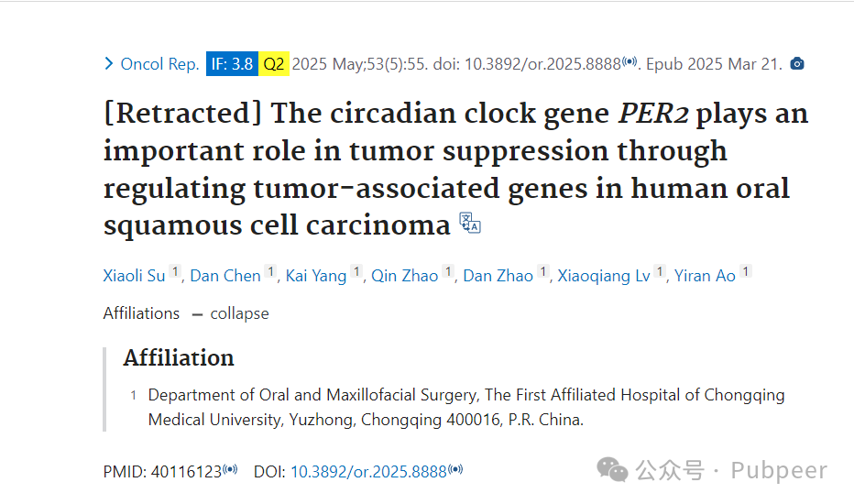Click signal icon after top citation DOI
This screenshot has height=504, width=854.
coord(630,61)
